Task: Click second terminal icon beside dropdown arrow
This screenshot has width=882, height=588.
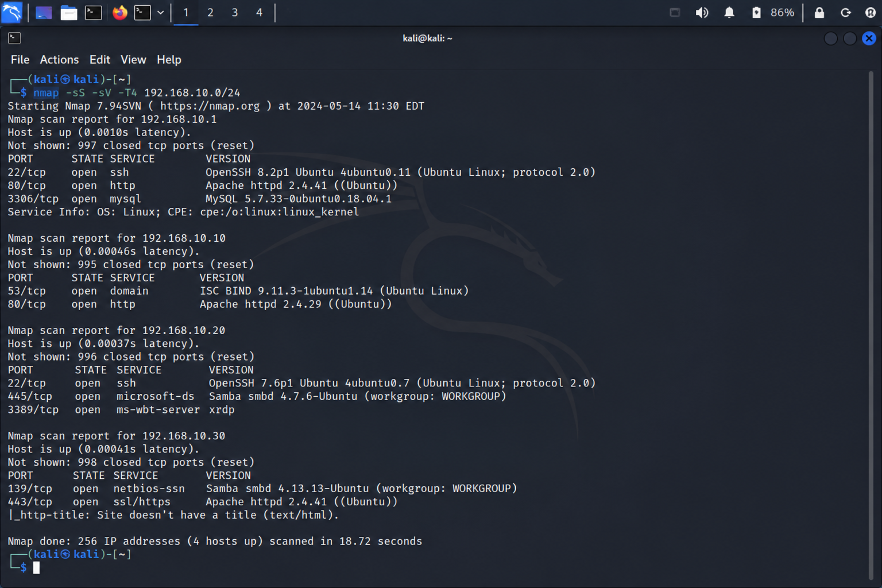Action: tap(142, 13)
